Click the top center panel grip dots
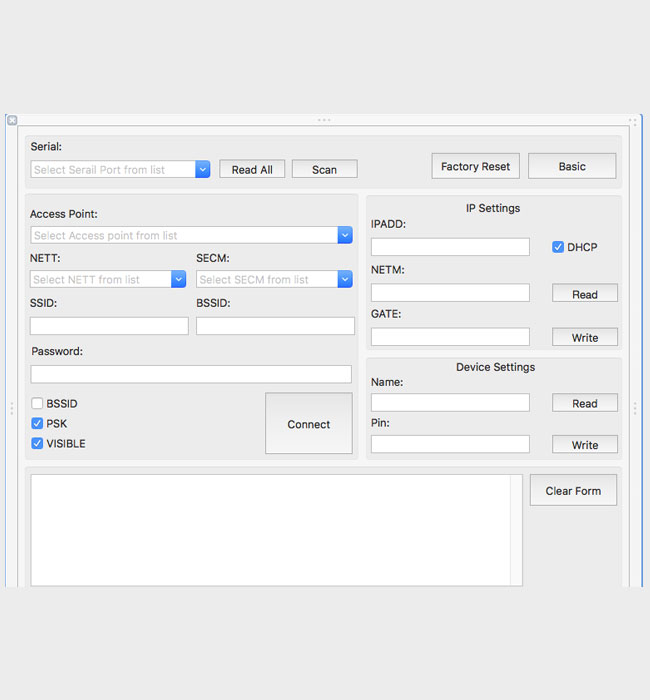Screen dimensions: 650x700 pyautogui.click(x=324, y=120)
